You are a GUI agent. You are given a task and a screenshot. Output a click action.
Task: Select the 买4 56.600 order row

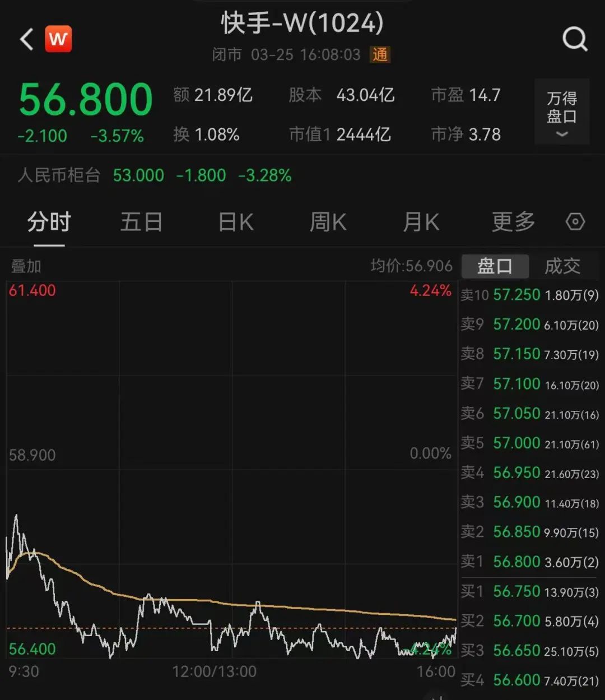point(530,680)
